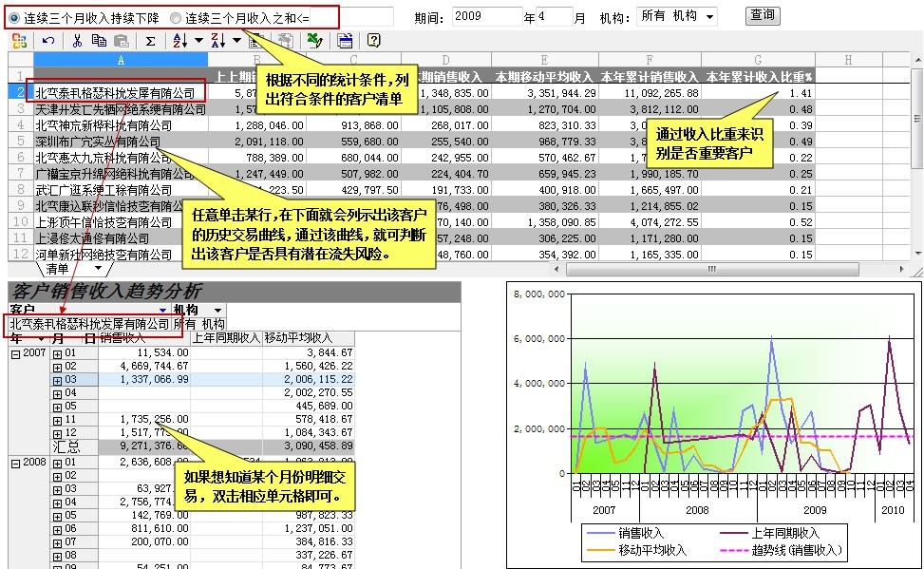The height and width of the screenshot is (569, 924).
Task: Expand month 01 under year 2007
Action: pyautogui.click(x=57, y=353)
